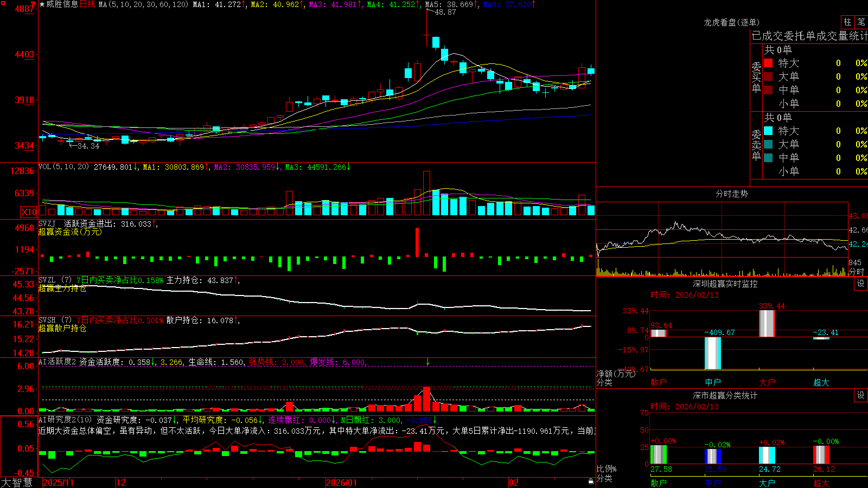The width and height of the screenshot is (868, 488).
Task: Click the 威胜信息 stock name
Action: click(62, 4)
